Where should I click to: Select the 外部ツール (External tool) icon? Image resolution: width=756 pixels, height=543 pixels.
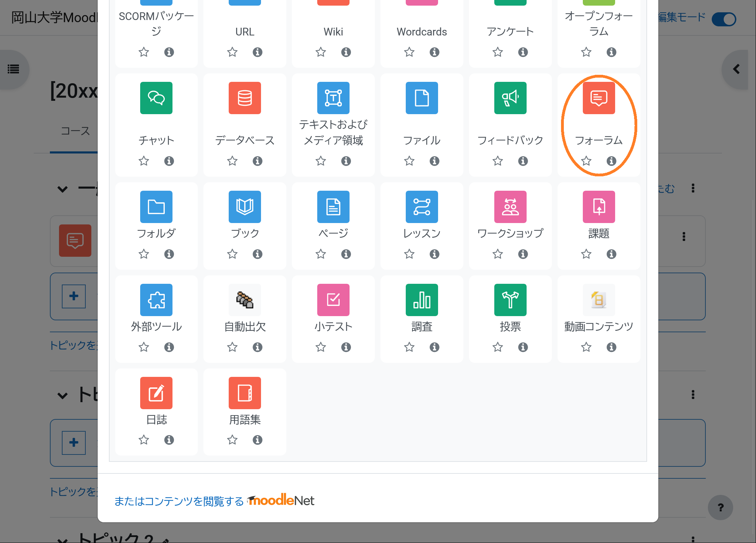coord(156,300)
